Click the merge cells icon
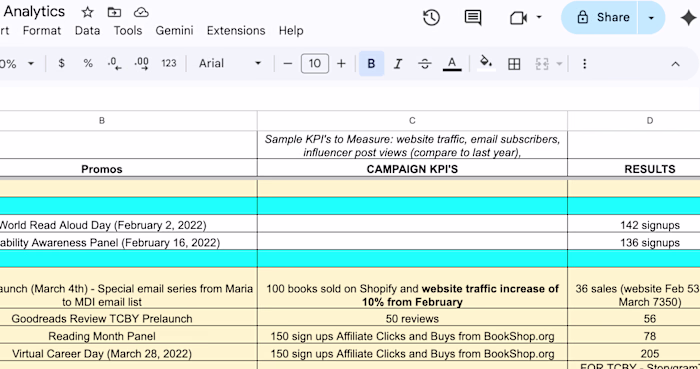The height and width of the screenshot is (369, 700). [542, 64]
